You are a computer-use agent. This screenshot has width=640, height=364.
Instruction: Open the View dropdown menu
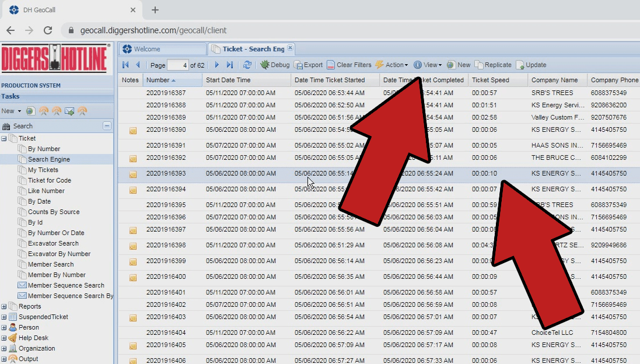(428, 65)
